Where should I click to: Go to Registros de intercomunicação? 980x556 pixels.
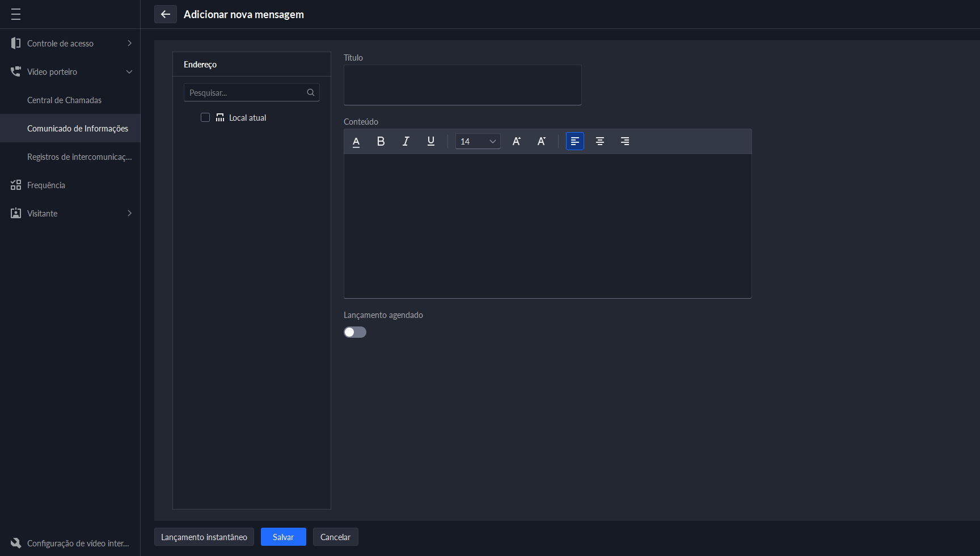pos(79,157)
